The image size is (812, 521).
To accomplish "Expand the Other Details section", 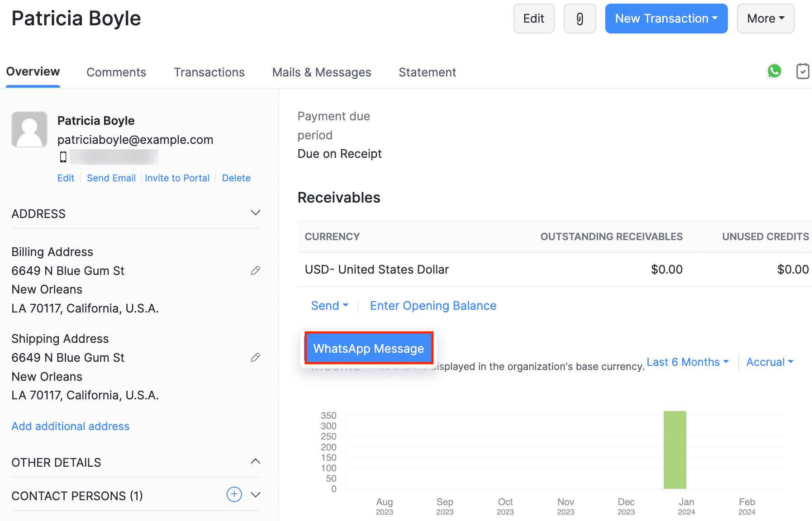I will pos(256,461).
